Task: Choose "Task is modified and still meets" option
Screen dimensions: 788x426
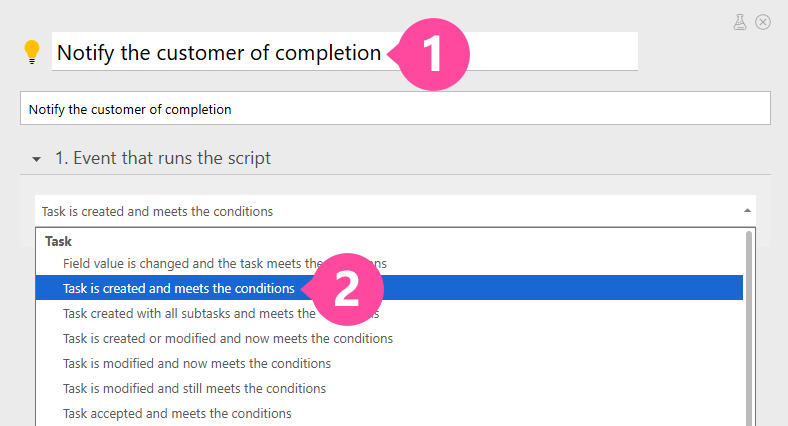Action: point(194,388)
